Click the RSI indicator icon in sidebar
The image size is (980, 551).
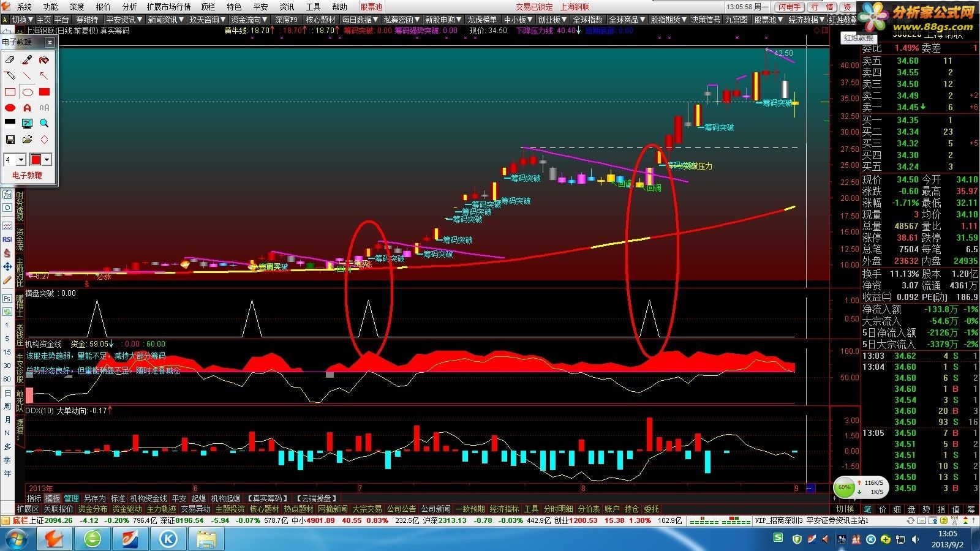pyautogui.click(x=7, y=239)
